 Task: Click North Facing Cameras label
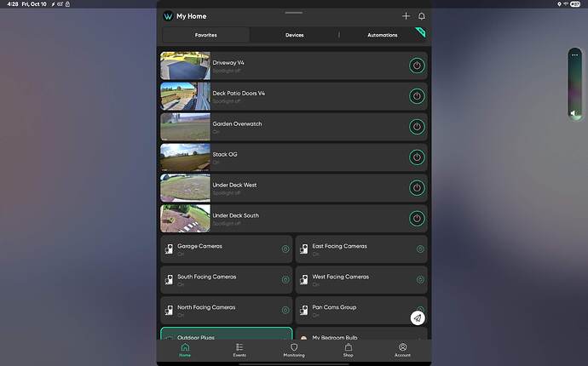206,307
